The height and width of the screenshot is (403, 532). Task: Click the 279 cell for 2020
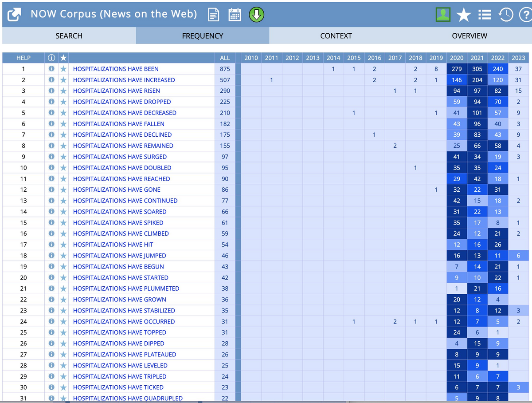457,69
